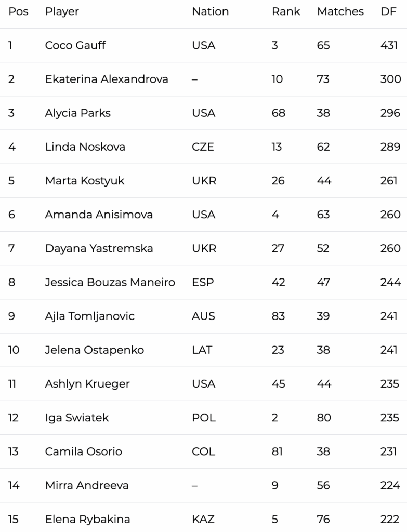407x532 pixels.
Task: Select Elena Rybakina's nation cell KAZ
Action: pyautogui.click(x=203, y=518)
